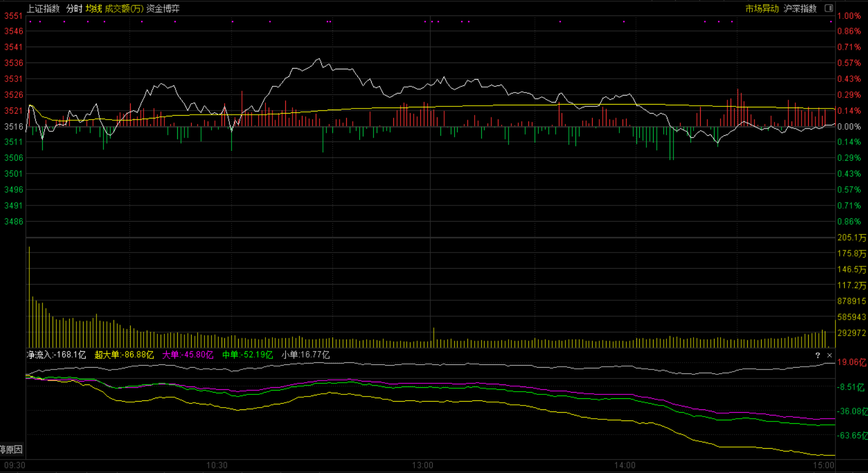Click the 3516 baseline price label
The image size is (868, 473).
click(14, 126)
